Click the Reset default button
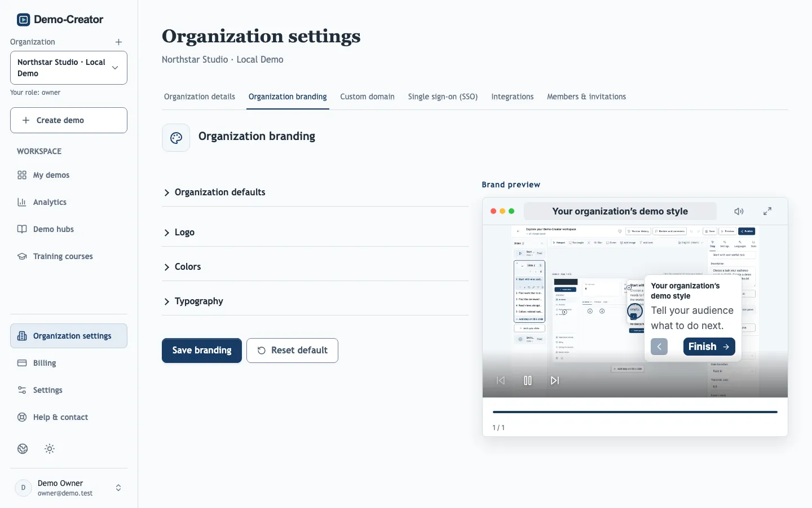 point(292,351)
